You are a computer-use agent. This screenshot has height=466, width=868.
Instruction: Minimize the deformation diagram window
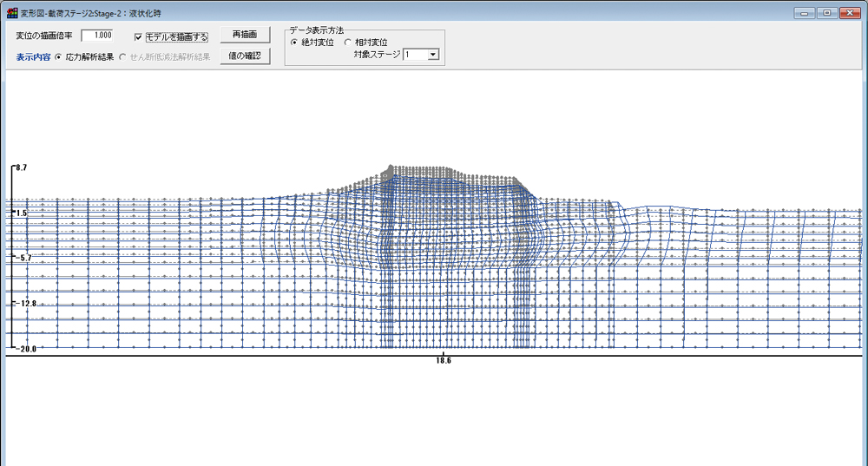[x=806, y=13]
